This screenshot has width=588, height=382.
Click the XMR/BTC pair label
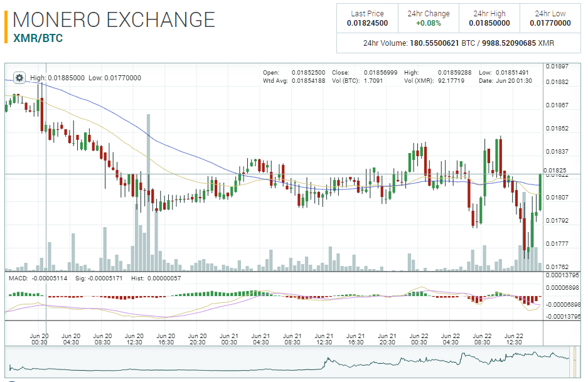click(38, 38)
